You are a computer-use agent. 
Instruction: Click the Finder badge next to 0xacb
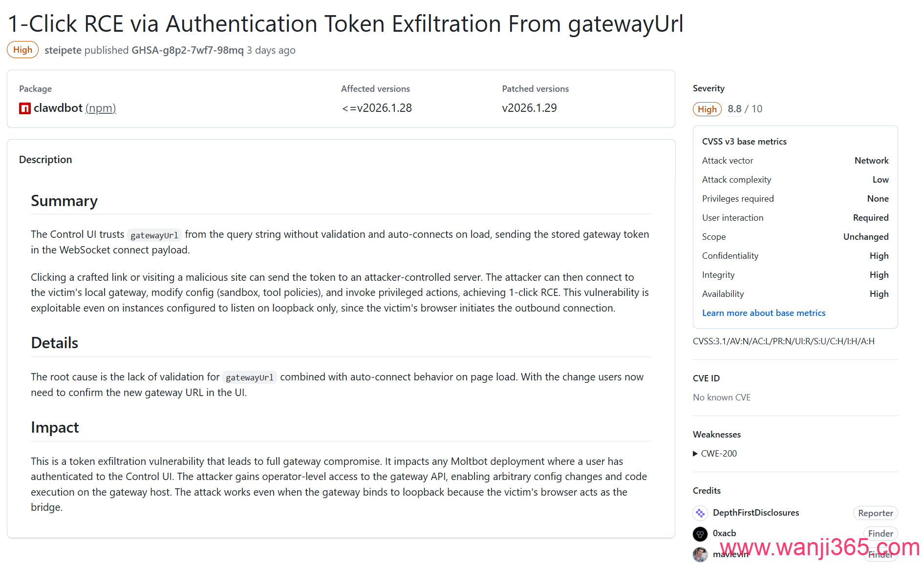pos(880,534)
